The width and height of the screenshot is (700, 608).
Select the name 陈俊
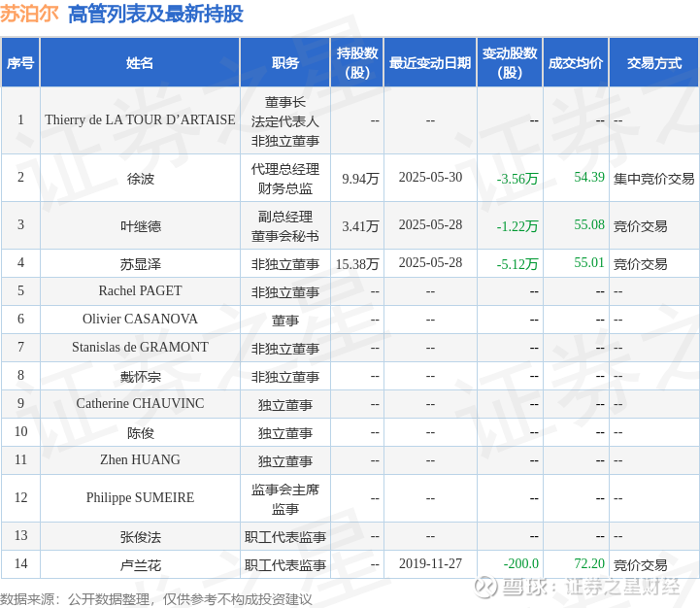140,433
